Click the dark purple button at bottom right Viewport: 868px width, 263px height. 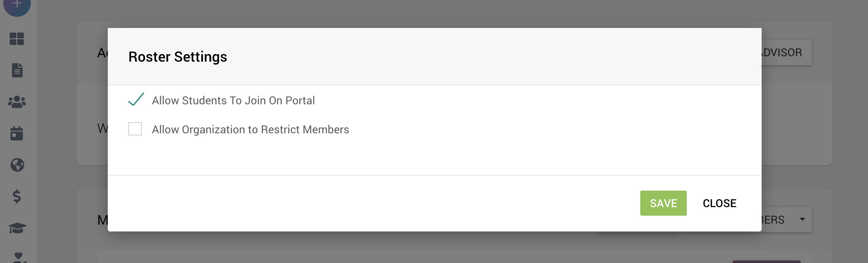[766, 262]
